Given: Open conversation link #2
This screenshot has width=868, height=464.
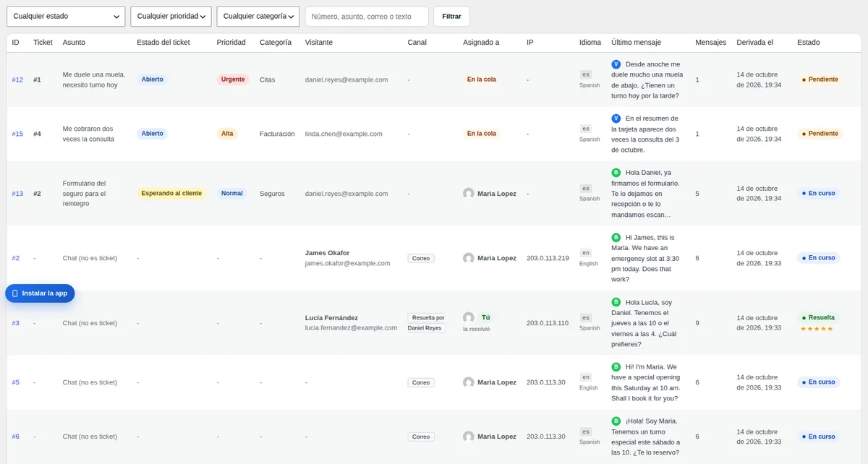Looking at the screenshot, I should [x=16, y=258].
